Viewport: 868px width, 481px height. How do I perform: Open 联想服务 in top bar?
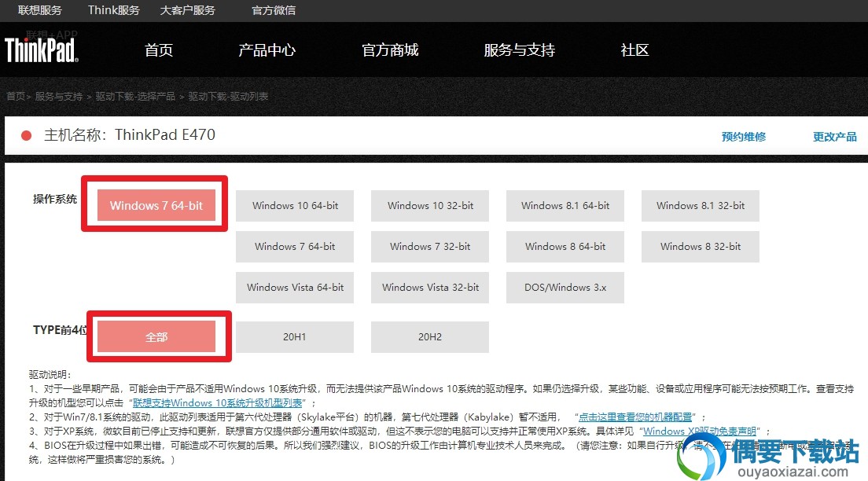pyautogui.click(x=40, y=10)
